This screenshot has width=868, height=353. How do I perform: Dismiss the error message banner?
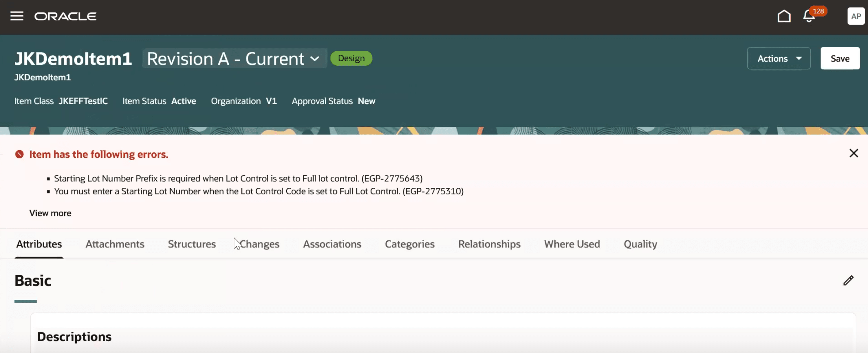[854, 153]
